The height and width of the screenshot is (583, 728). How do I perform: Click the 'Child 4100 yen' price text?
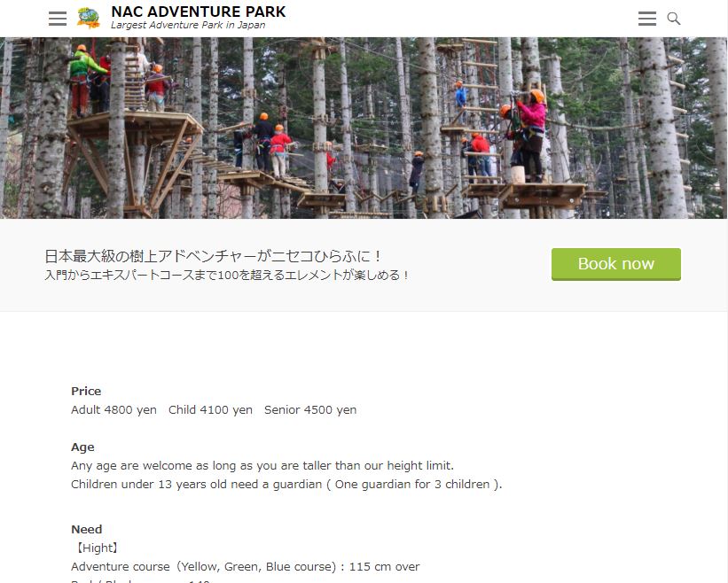[210, 410]
